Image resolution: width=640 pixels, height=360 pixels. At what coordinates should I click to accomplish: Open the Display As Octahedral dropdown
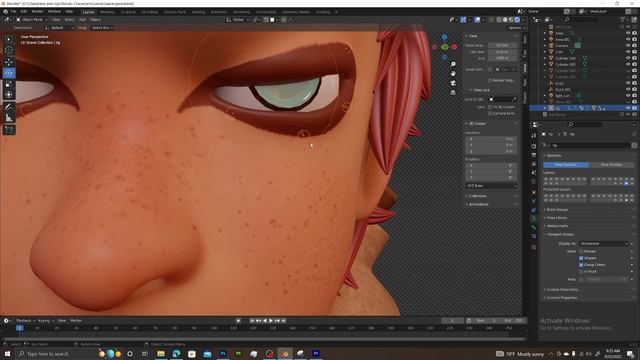coord(603,244)
